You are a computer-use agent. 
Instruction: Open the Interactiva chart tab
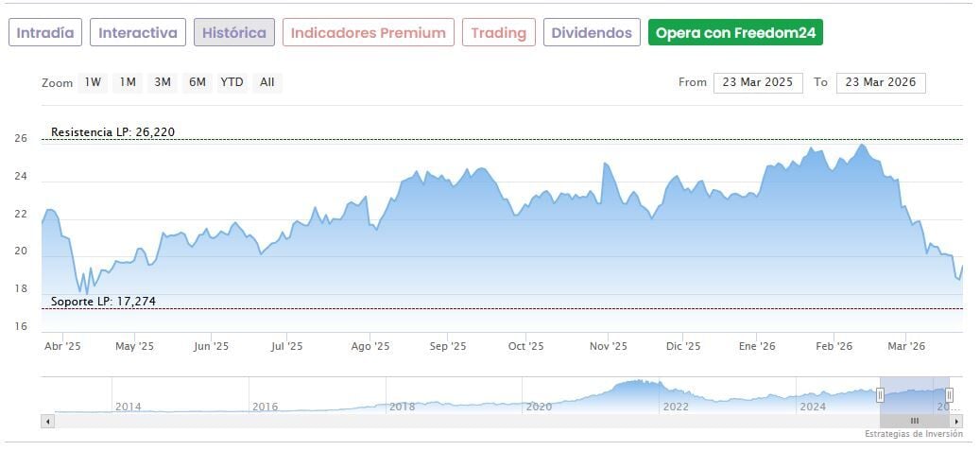coord(138,32)
